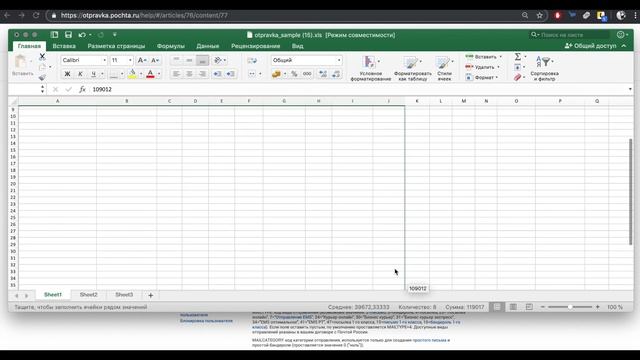Align cell text to the left
Screen dimensions: 640x360
(176, 74)
